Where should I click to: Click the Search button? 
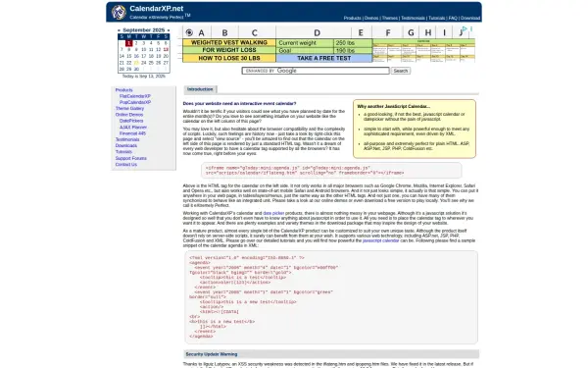click(x=401, y=71)
